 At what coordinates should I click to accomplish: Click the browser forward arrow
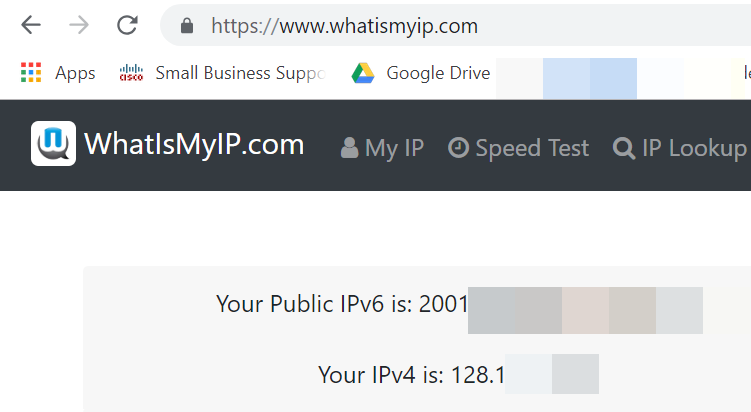tap(79, 25)
